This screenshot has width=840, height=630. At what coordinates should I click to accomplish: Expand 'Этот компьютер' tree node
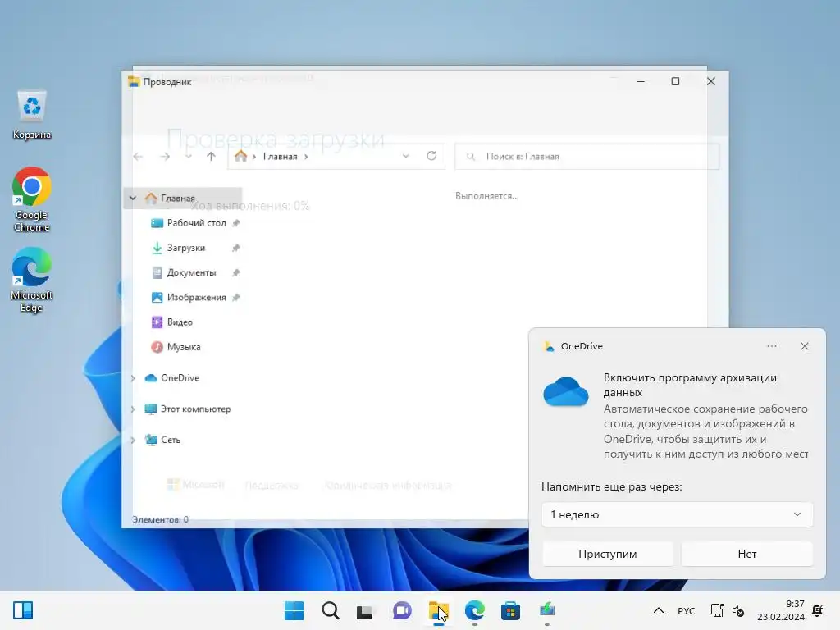pyautogui.click(x=133, y=409)
